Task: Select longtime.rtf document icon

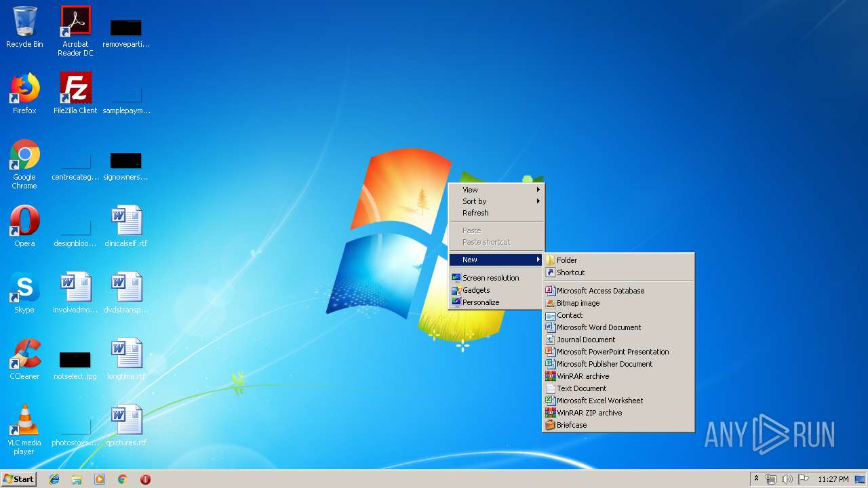Action: (126, 359)
